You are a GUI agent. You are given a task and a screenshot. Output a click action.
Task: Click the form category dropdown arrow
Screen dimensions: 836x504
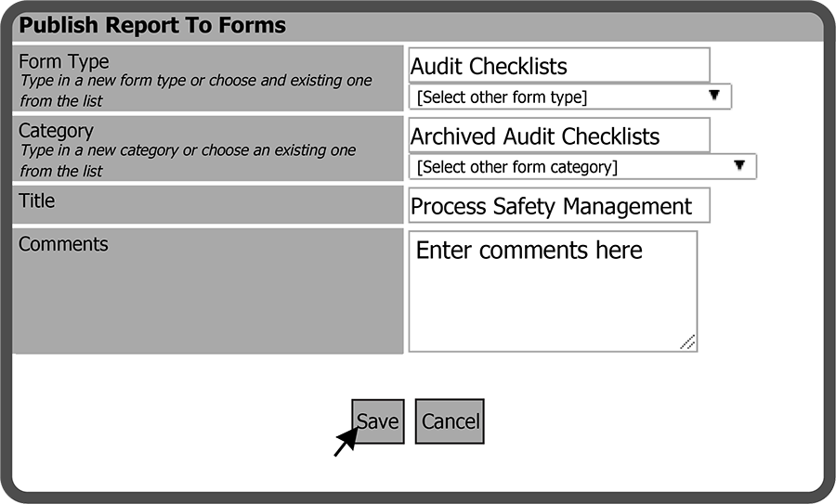(x=739, y=166)
